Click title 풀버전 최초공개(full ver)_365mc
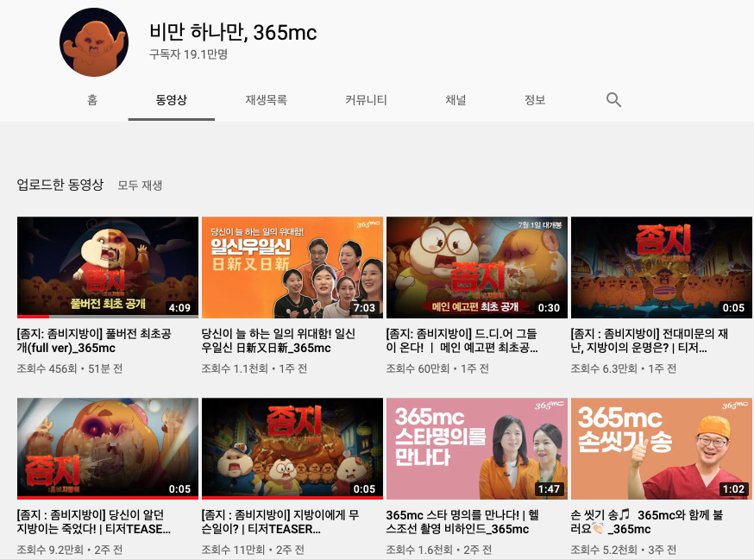Screen dimensions: 754x560 click(x=94, y=341)
